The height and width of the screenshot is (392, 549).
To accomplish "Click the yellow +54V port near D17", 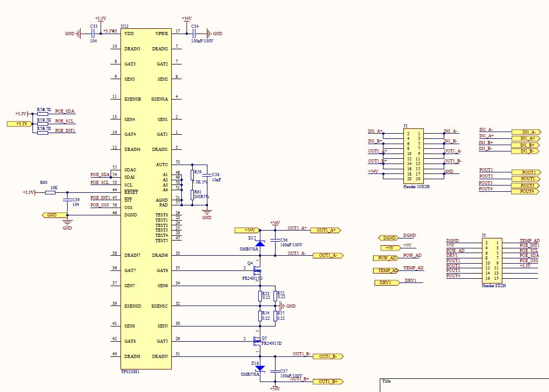I will [x=247, y=230].
